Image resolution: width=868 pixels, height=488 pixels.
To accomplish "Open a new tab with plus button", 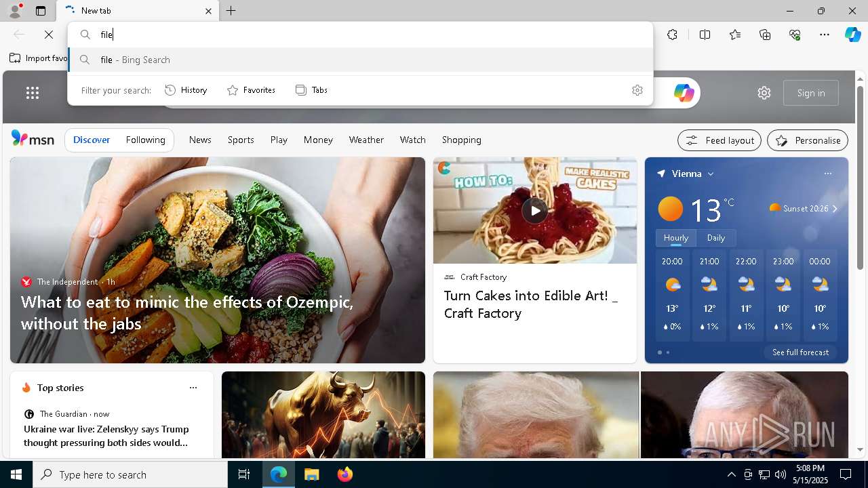I will pyautogui.click(x=231, y=11).
